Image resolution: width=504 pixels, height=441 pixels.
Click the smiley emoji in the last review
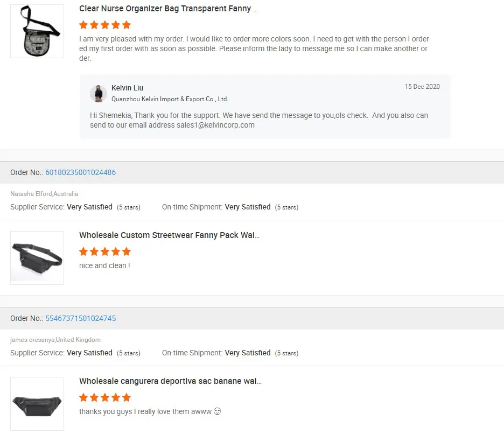[218, 411]
